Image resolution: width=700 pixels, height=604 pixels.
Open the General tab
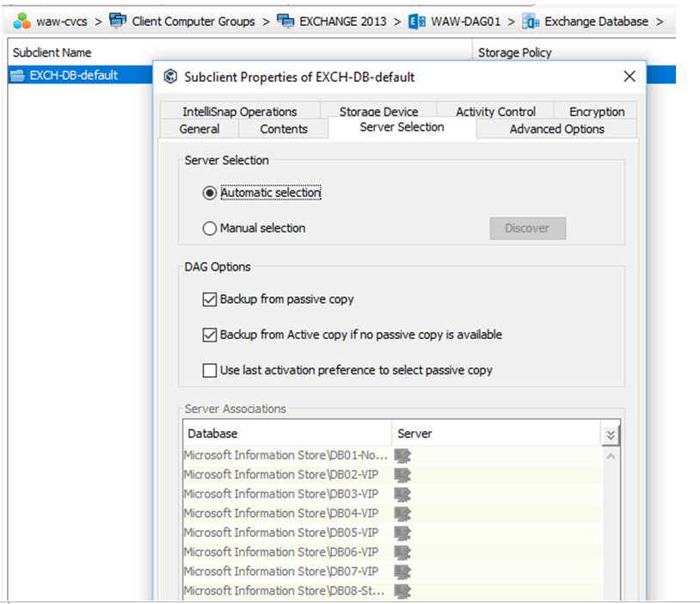(x=200, y=129)
